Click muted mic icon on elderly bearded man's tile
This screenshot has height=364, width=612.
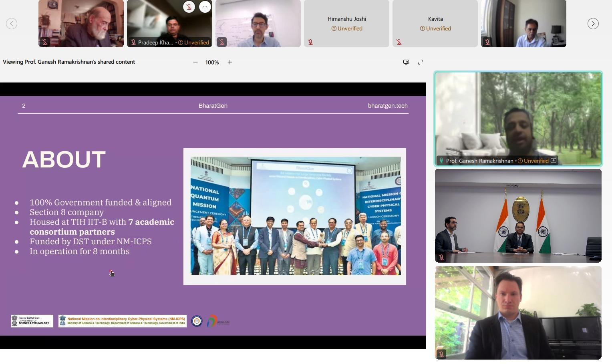pos(45,42)
